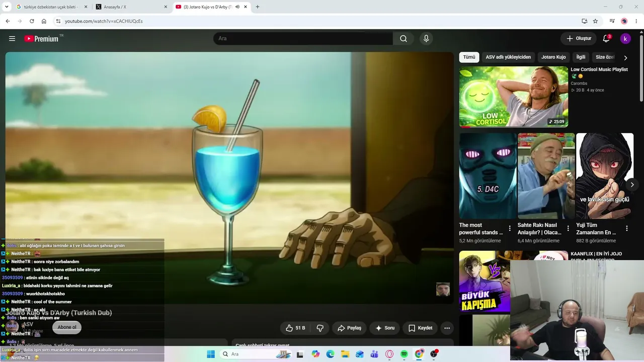This screenshot has width=644, height=362.
Task: Open options for Sahte Rakı Nasıl Anlaşılır short
Action: point(568,229)
